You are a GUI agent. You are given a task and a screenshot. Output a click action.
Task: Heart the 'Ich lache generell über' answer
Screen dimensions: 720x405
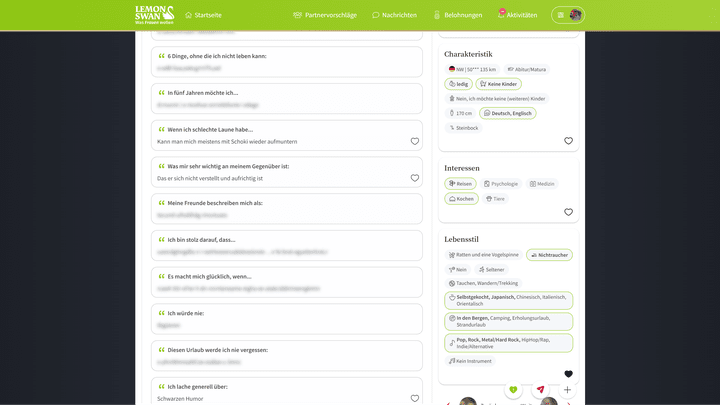(x=415, y=398)
